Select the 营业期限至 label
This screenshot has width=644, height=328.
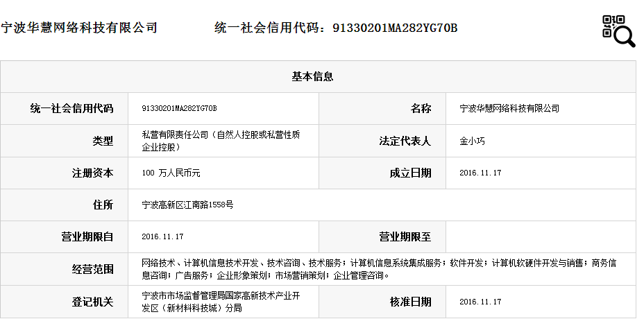pyautogui.click(x=405, y=237)
